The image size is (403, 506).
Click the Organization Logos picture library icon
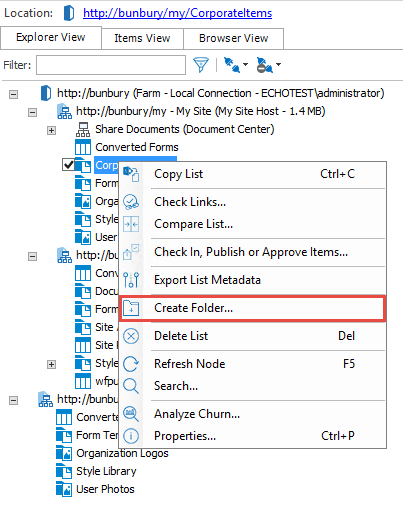pos(64,453)
